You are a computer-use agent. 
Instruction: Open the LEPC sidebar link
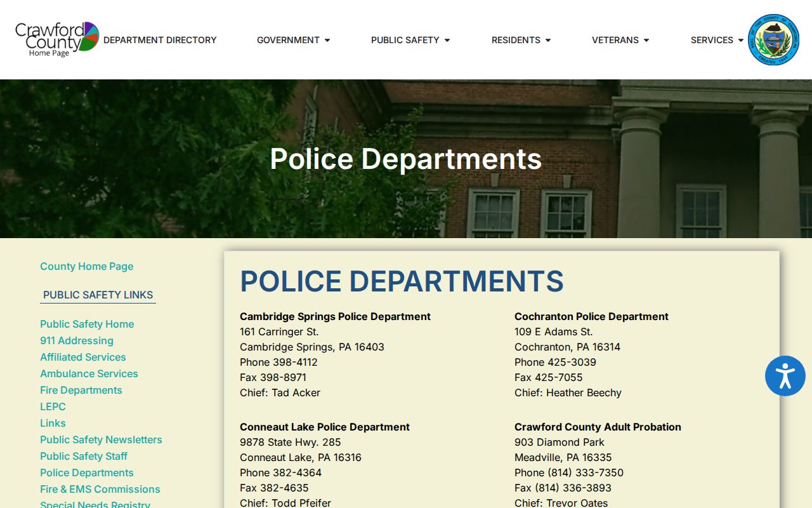coord(53,406)
